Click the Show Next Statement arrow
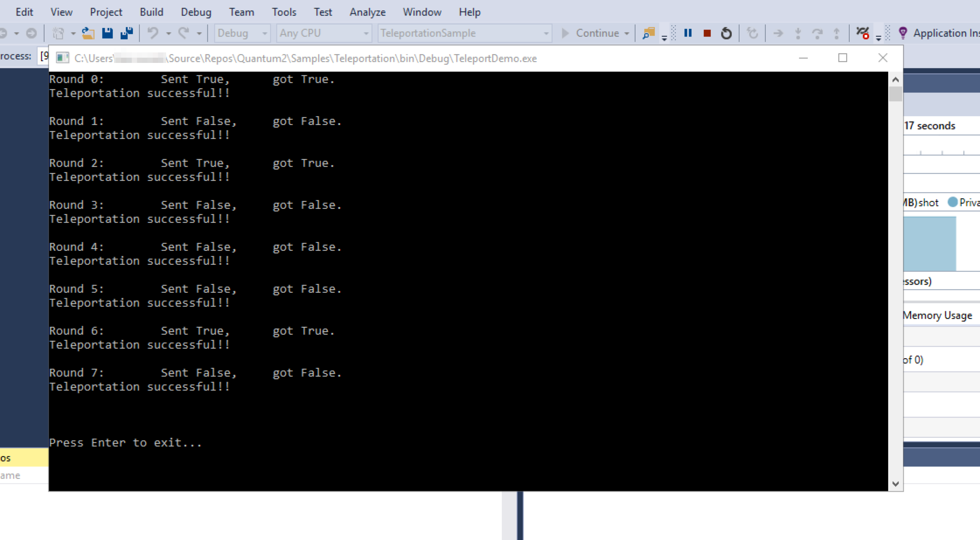The height and width of the screenshot is (540, 980). click(x=778, y=33)
